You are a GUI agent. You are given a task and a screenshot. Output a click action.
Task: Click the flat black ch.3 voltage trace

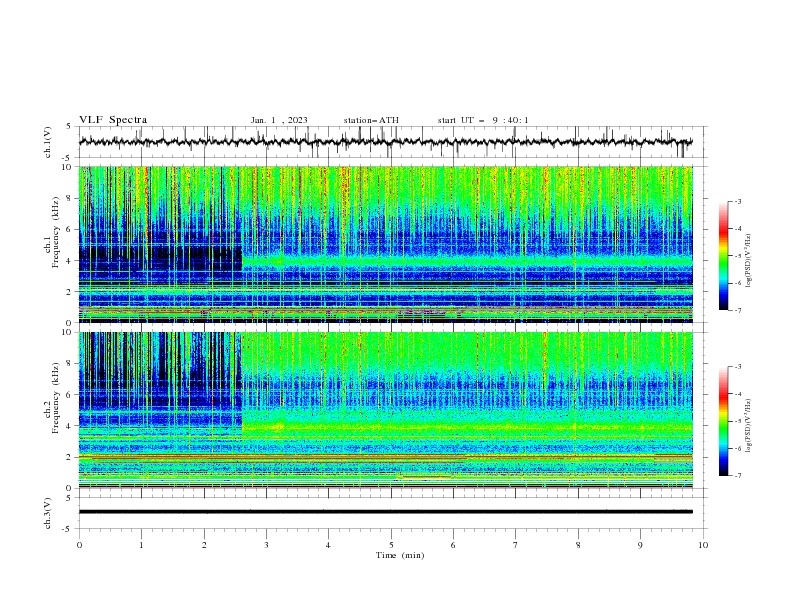[x=386, y=512]
